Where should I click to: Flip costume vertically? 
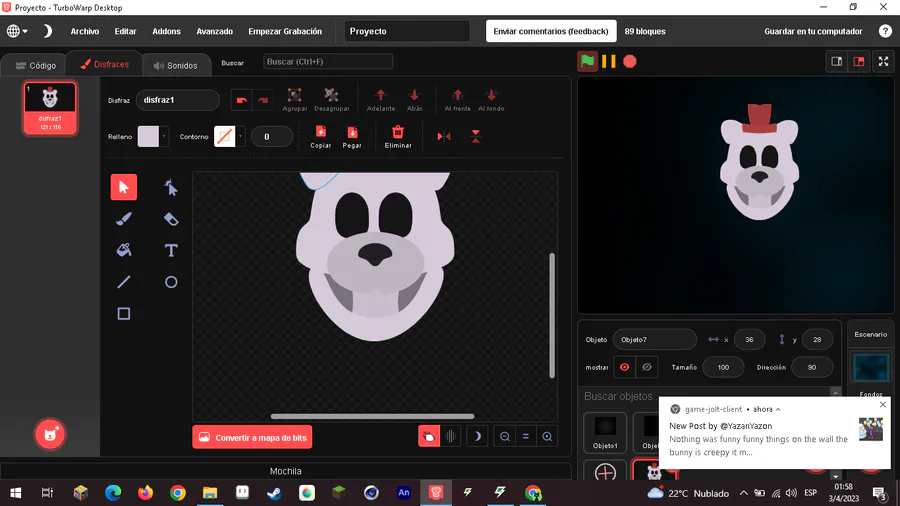click(475, 137)
